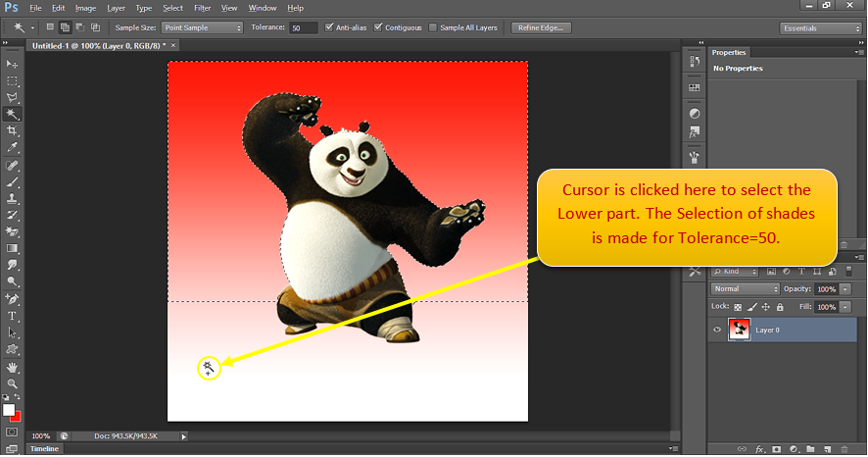Toggle the Anti-alias checkbox
This screenshot has width=868, height=457.
(x=329, y=27)
